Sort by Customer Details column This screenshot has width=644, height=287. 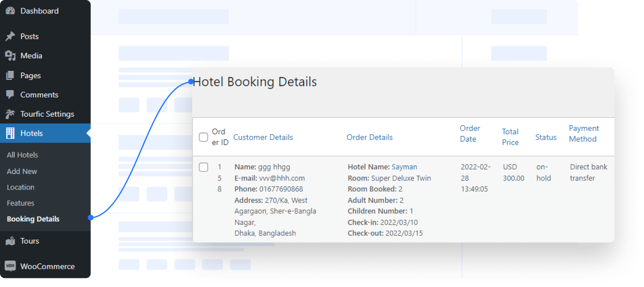[263, 137]
